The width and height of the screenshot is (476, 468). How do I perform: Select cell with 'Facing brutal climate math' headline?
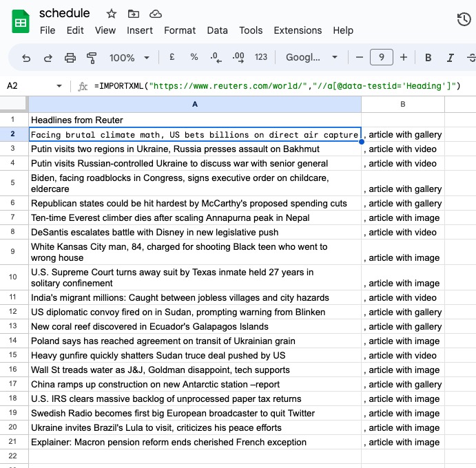[x=195, y=134]
